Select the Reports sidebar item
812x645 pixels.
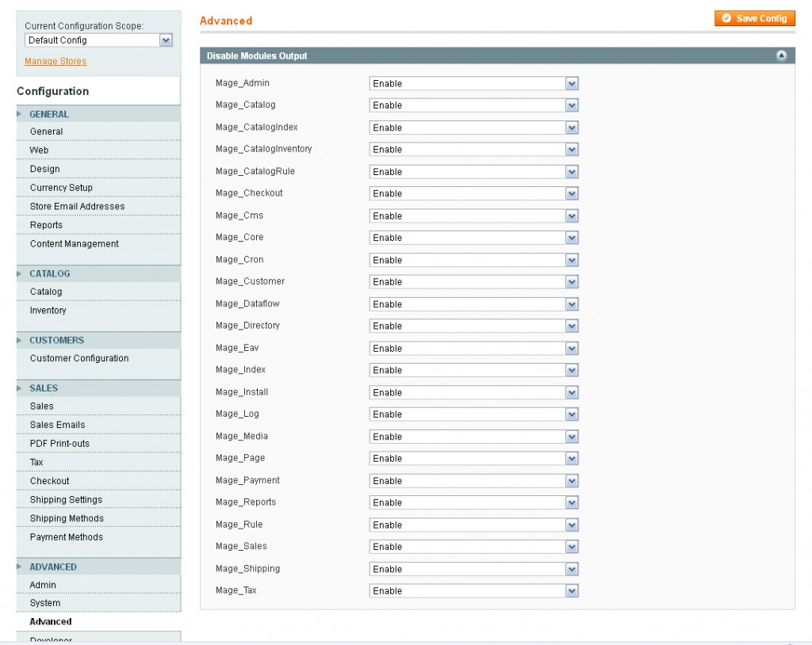coord(98,225)
